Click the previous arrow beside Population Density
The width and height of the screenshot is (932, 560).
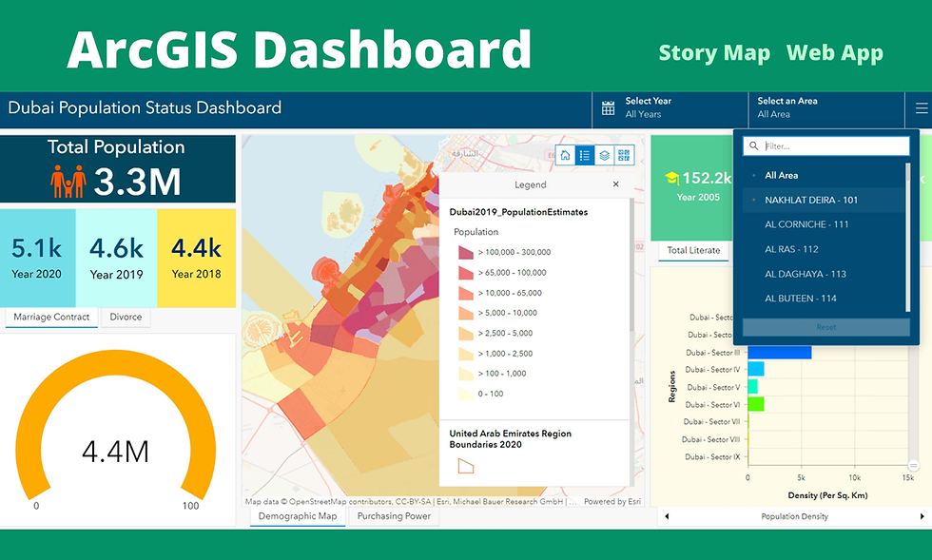click(667, 516)
